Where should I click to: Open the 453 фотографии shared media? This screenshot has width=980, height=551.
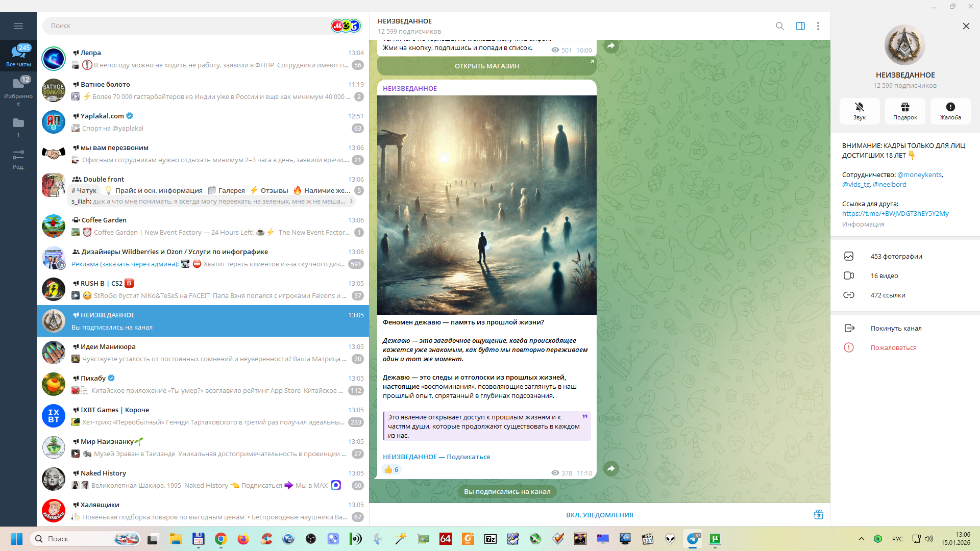point(896,256)
